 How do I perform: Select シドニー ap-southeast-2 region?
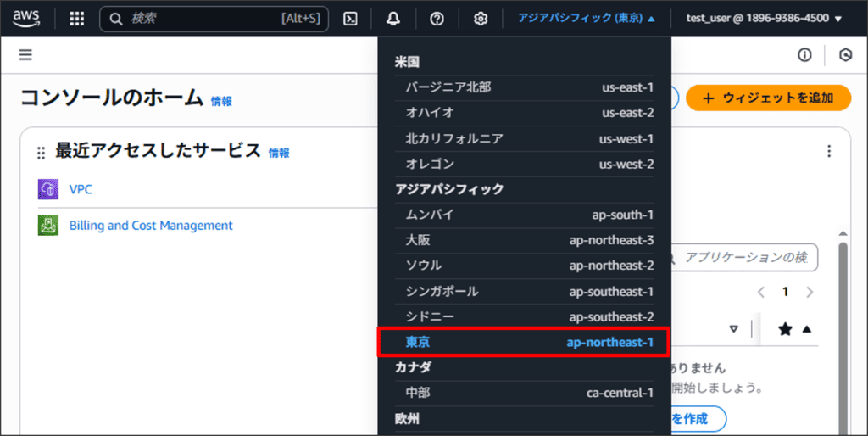(524, 317)
